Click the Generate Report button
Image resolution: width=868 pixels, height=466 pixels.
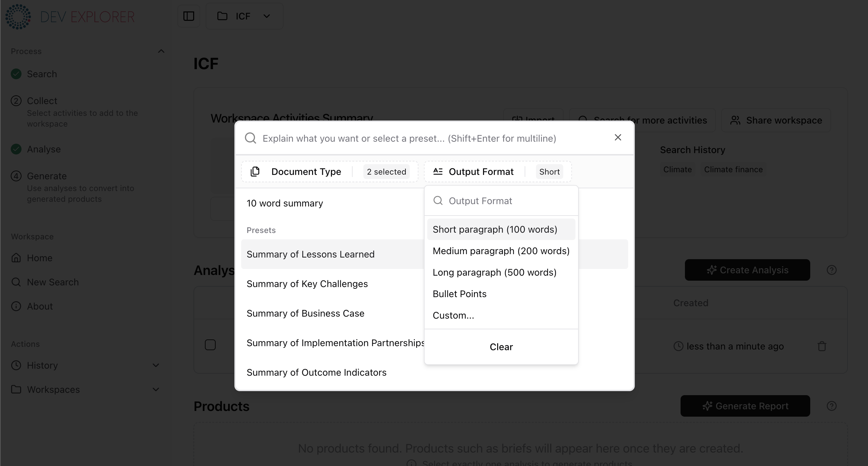coord(745,406)
